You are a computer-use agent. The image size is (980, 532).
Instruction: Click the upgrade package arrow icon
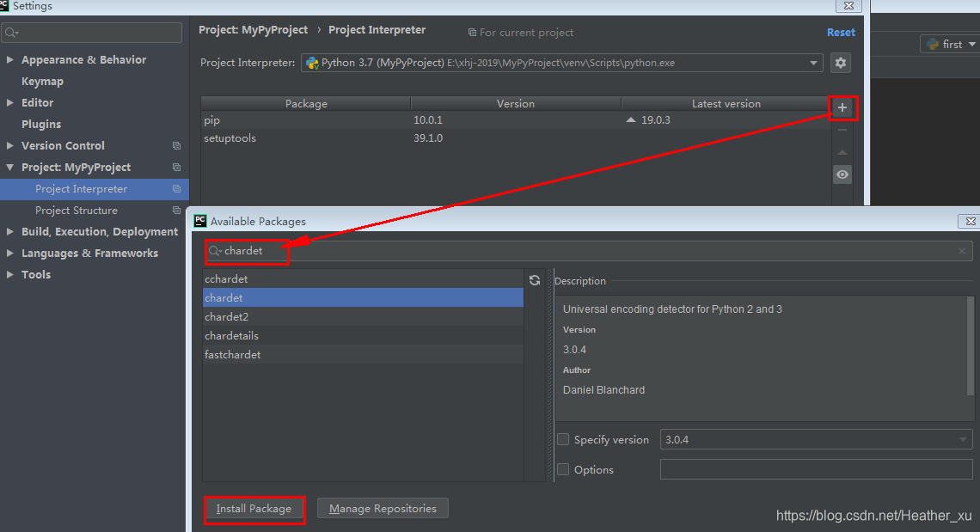[x=842, y=152]
